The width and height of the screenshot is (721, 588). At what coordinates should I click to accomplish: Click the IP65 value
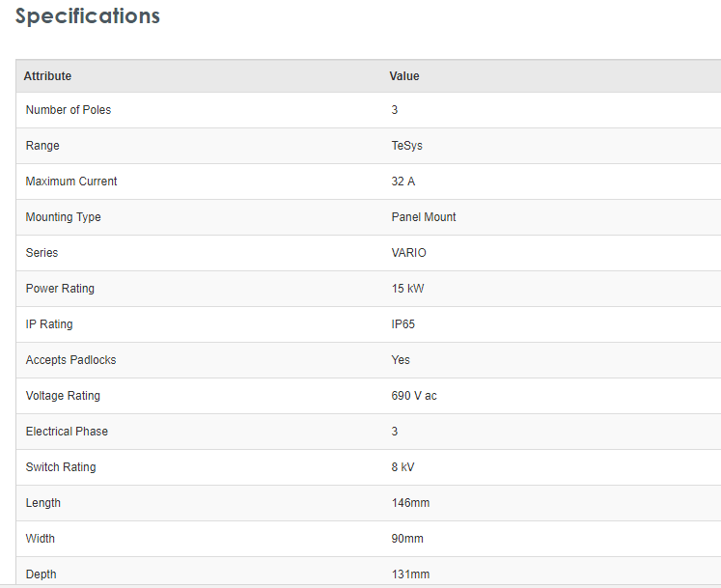tap(405, 324)
